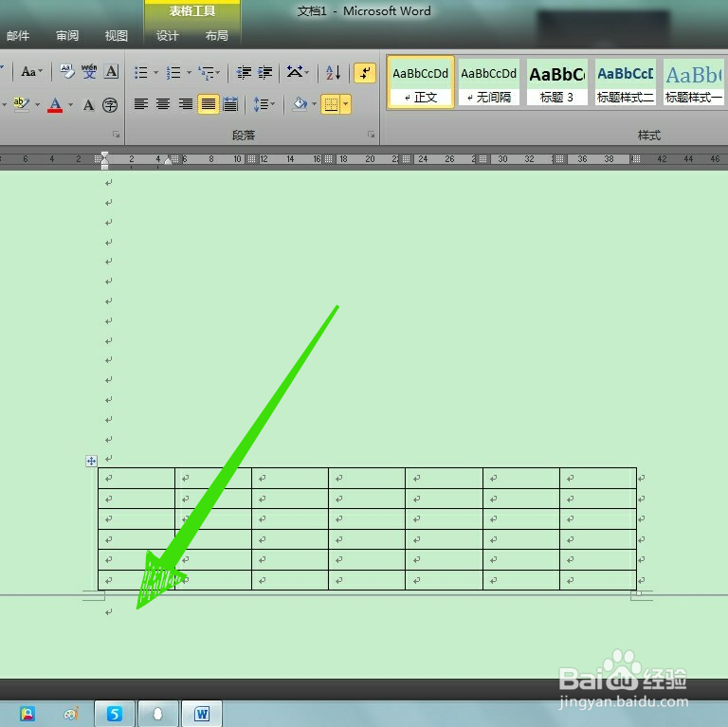Click the Asian Layout icon

click(x=295, y=72)
